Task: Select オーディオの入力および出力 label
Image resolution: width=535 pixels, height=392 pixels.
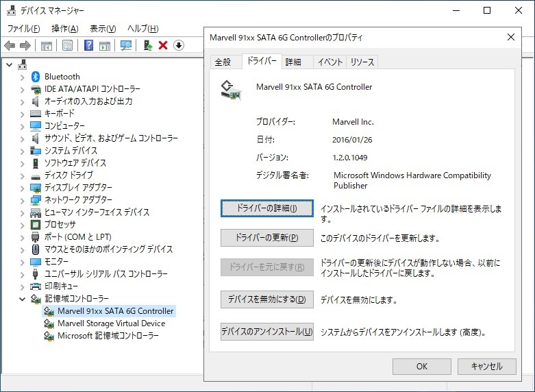Action: [x=88, y=101]
